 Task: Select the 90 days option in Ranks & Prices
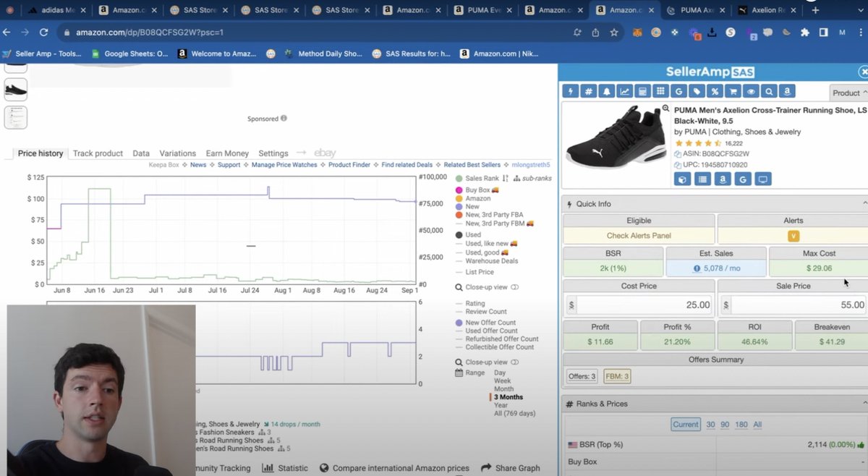(x=726, y=425)
